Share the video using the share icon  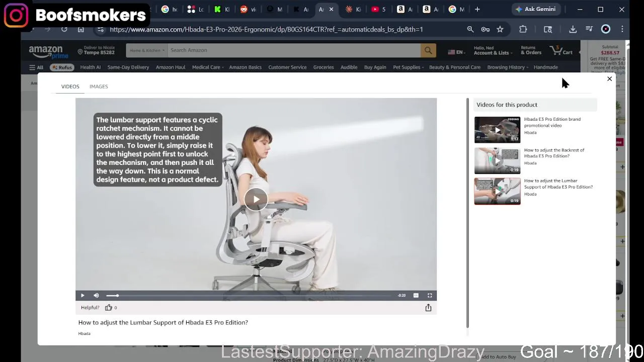pos(428,308)
